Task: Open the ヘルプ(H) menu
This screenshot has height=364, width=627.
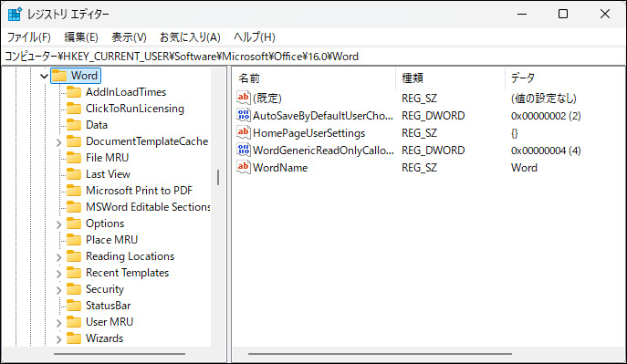Action: (x=255, y=37)
